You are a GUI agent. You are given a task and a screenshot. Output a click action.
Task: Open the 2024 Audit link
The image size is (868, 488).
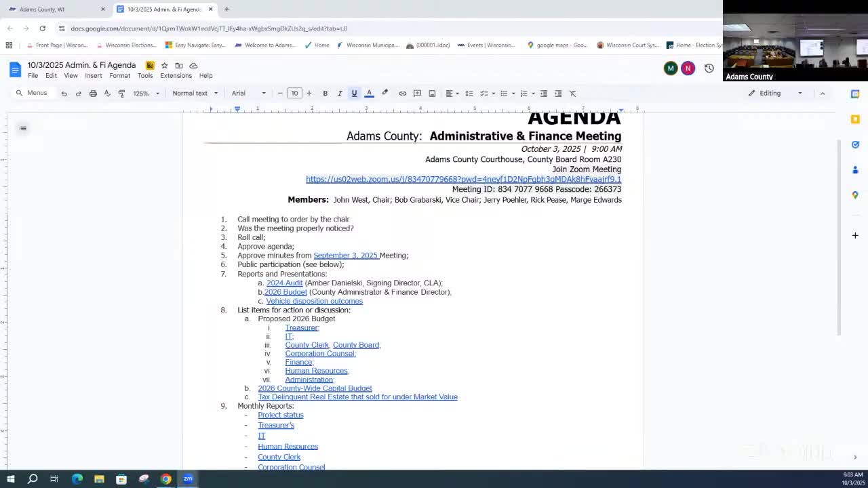pos(284,283)
